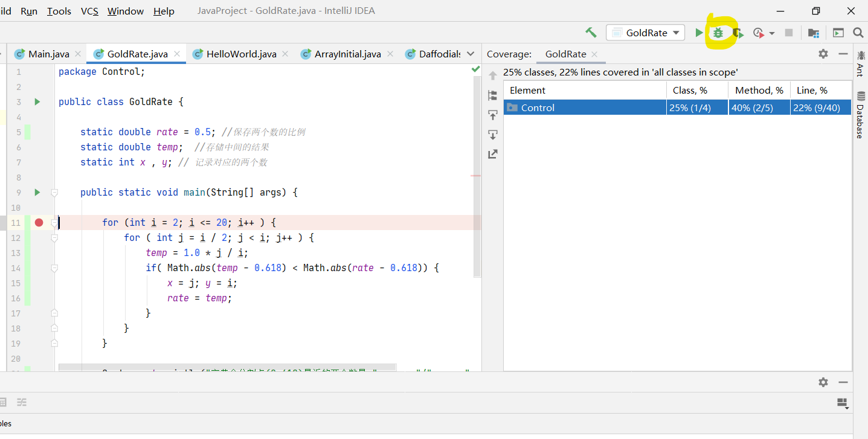Screen dimensions: 868x439
Task: Switch to the HelloWorld.java tab
Action: (x=241, y=54)
